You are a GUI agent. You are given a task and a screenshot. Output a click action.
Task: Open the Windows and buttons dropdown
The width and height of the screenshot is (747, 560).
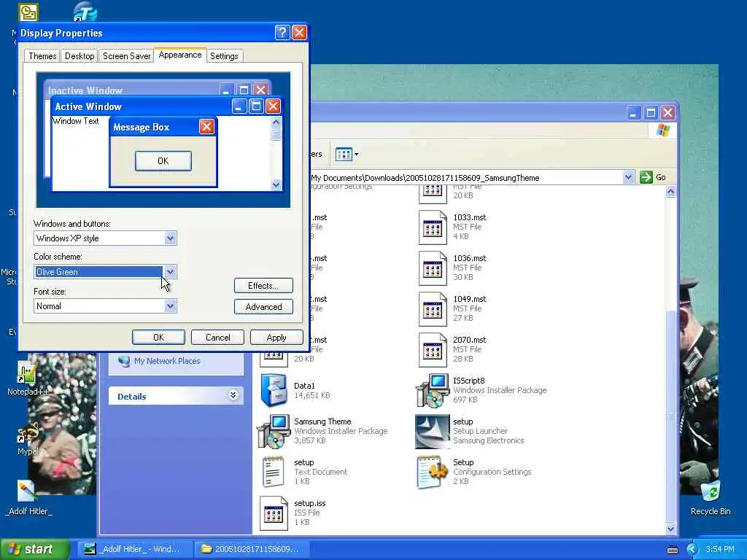tap(170, 238)
